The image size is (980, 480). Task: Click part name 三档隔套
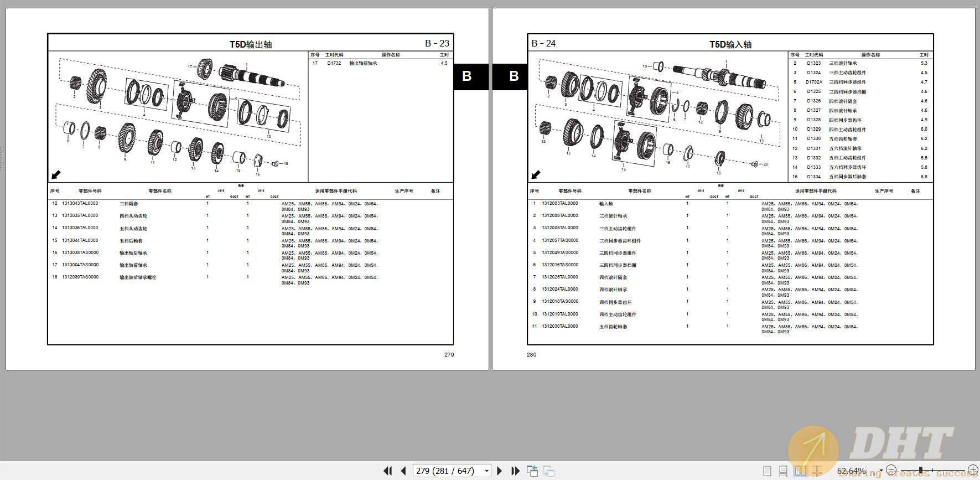click(129, 204)
